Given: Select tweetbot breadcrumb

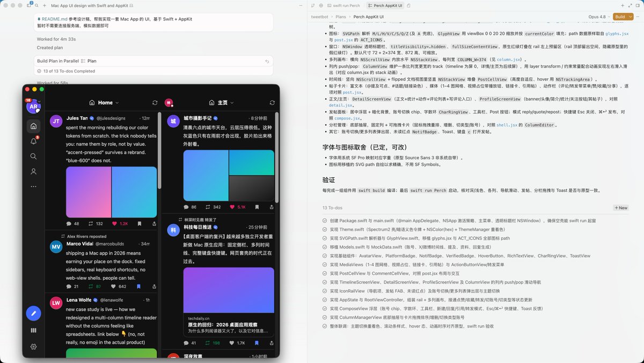Looking at the screenshot, I should tap(320, 17).
